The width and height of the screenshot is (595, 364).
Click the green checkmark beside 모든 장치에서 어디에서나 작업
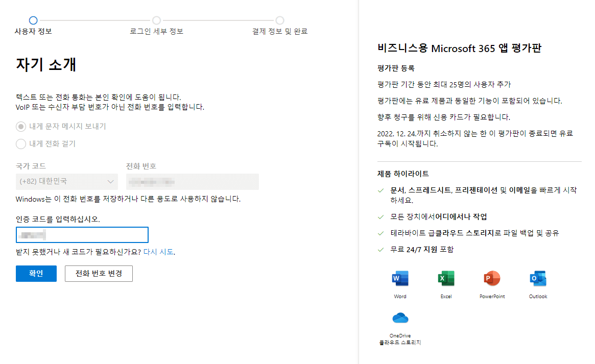click(x=380, y=217)
